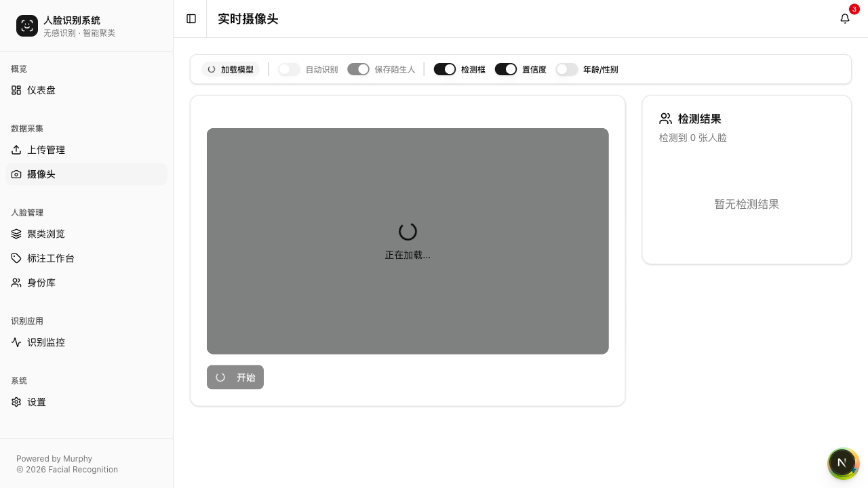The height and width of the screenshot is (488, 868).
Task: Click the 加载模型 button
Action: [231, 69]
